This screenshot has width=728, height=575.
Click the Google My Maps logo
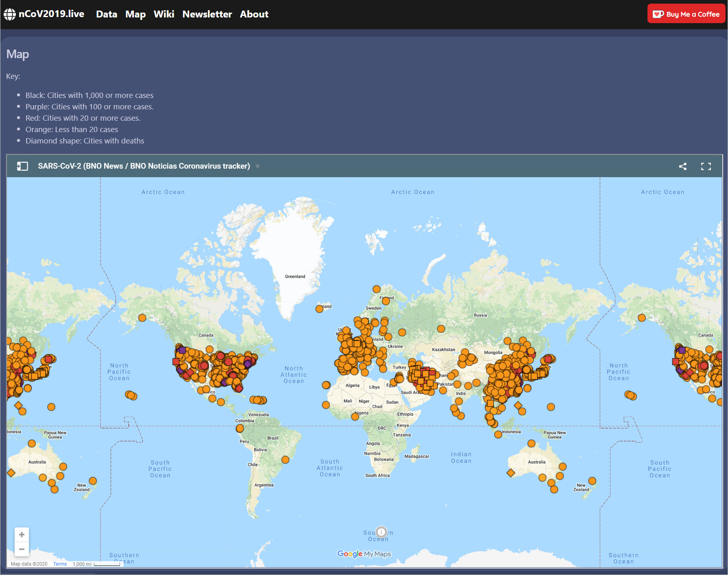[364, 554]
